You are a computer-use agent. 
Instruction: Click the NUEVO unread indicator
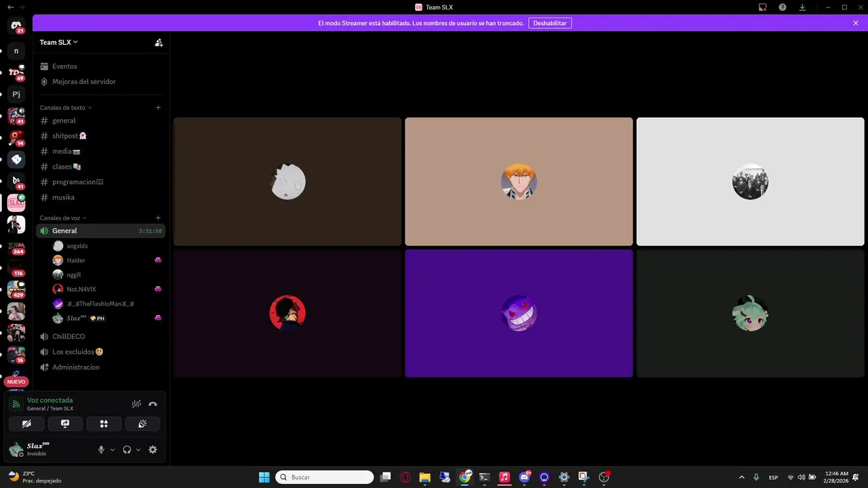pos(16,382)
